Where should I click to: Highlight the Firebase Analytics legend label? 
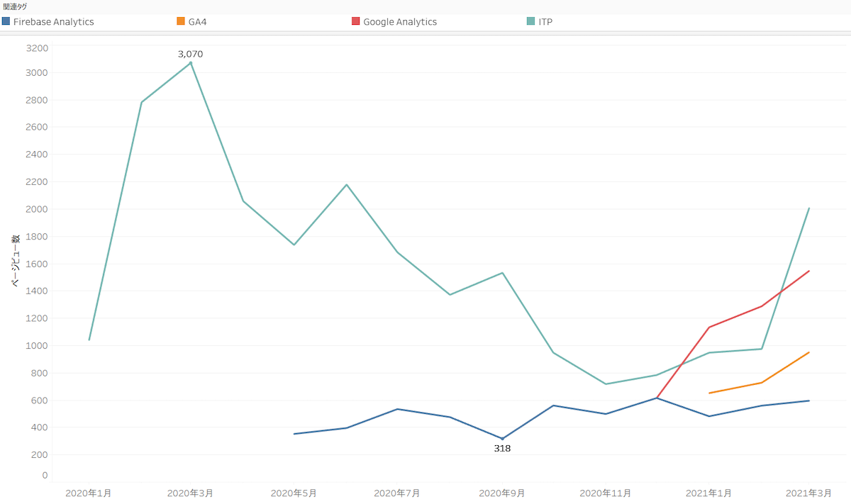pos(54,22)
